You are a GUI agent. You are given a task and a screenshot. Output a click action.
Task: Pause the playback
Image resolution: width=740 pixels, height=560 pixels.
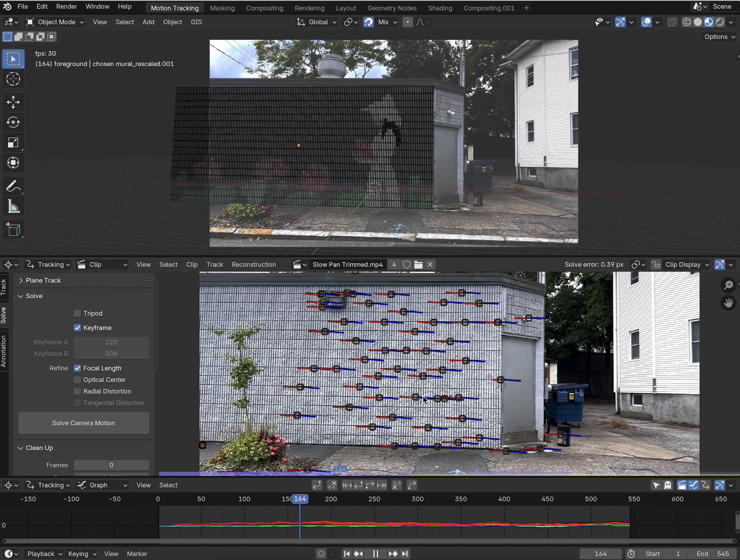point(375,554)
